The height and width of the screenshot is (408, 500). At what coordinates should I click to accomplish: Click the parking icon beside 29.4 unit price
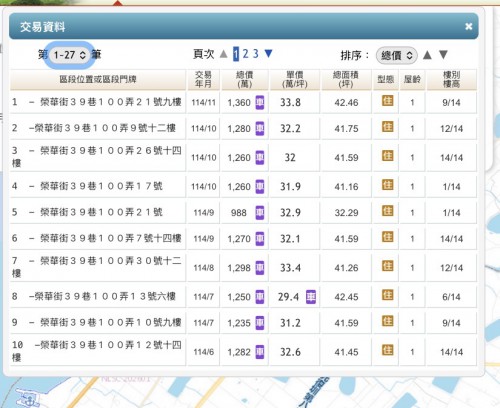[x=311, y=297]
